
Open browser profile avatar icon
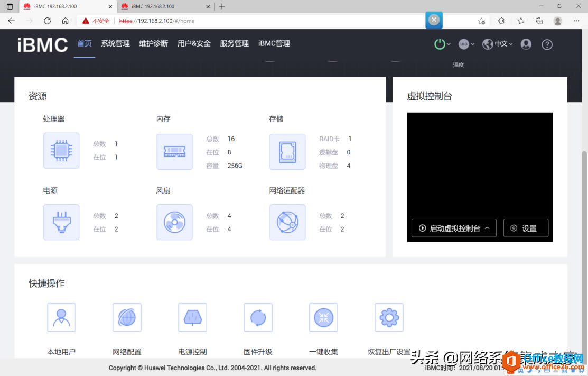coord(558,21)
